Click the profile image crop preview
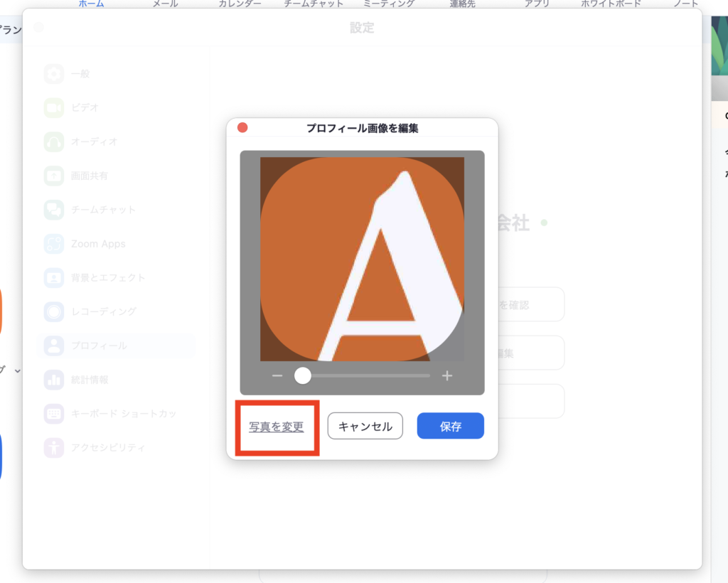Viewport: 728px width, 583px height. pyautogui.click(x=362, y=259)
